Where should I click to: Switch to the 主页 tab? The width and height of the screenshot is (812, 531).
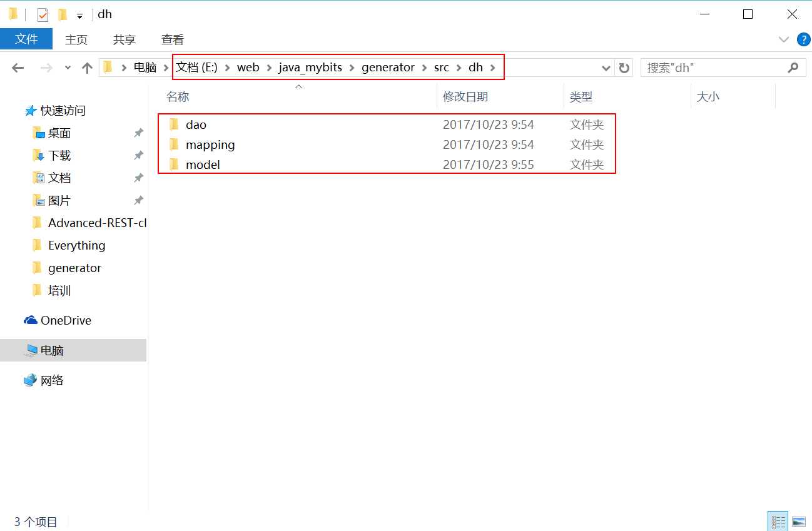tap(76, 39)
